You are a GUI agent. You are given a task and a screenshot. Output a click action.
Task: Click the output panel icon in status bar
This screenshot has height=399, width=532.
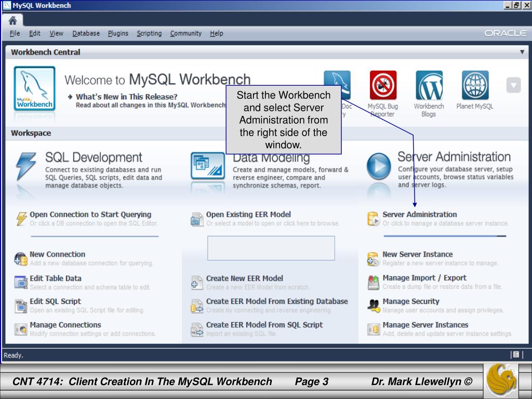coord(516,354)
